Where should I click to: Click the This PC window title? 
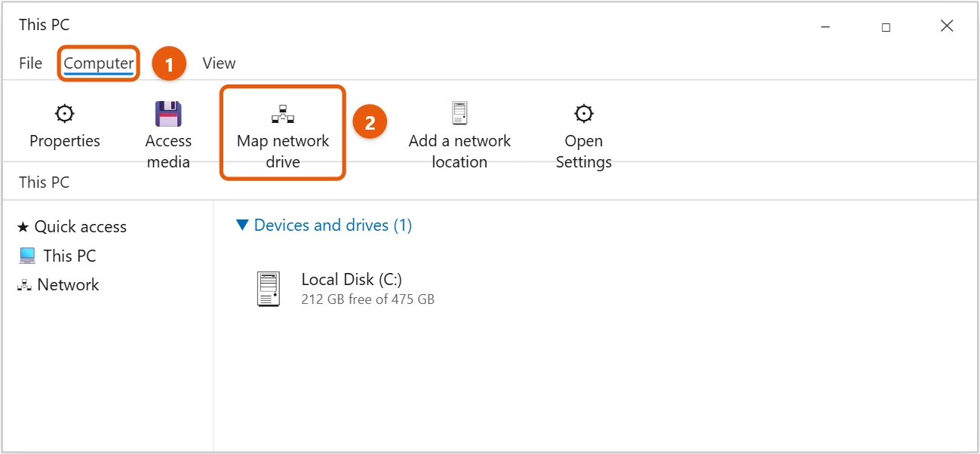44,25
